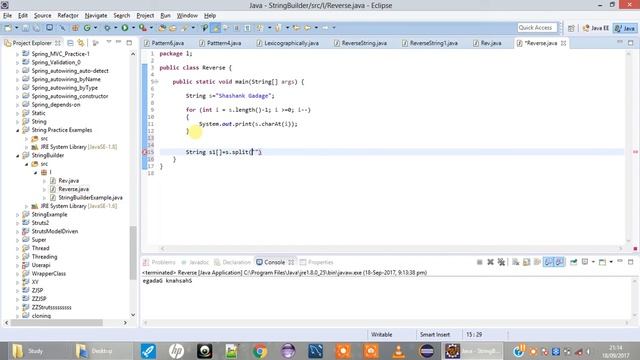Click the error marker on line 15

tap(144, 152)
